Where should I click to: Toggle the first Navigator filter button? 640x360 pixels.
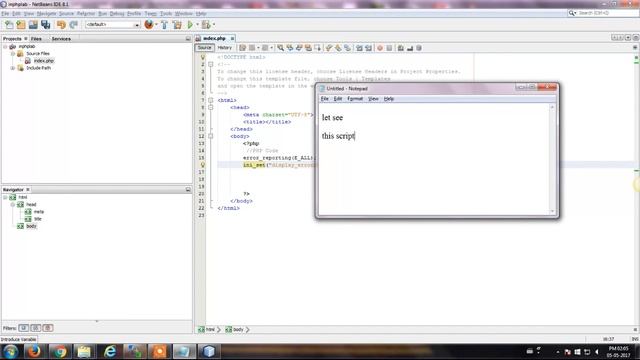click(x=24, y=328)
